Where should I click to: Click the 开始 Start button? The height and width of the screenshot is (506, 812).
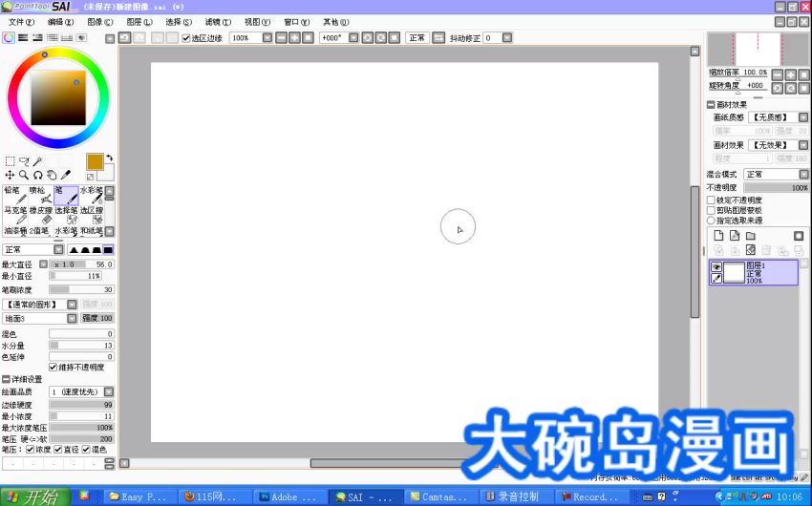34,496
